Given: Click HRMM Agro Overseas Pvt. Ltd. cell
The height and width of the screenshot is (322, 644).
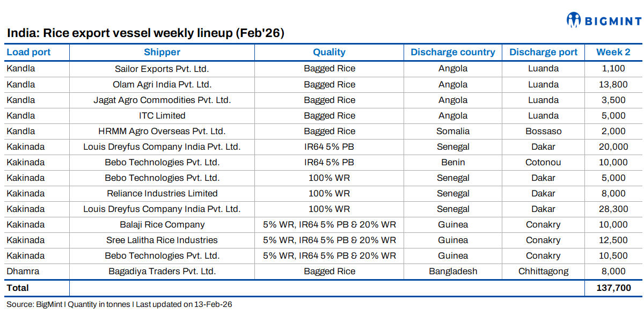Looking at the screenshot, I should pos(162,131).
